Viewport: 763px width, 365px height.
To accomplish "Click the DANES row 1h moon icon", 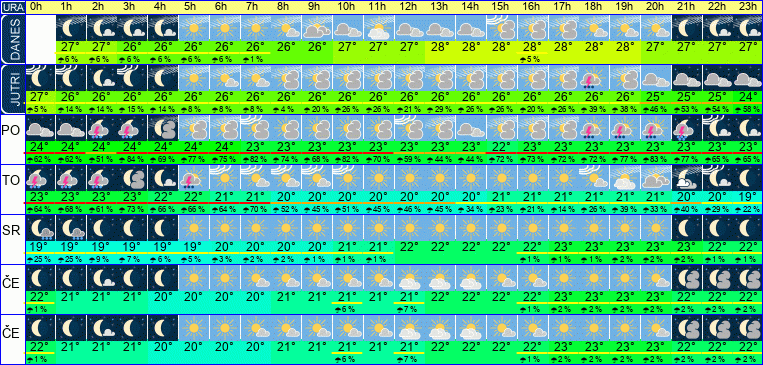I will coord(71,28).
